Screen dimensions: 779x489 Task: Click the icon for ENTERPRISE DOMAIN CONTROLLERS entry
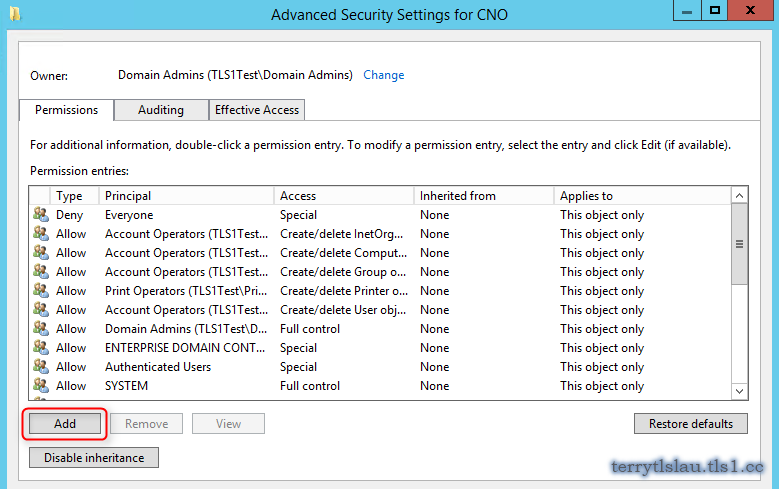tap(40, 348)
